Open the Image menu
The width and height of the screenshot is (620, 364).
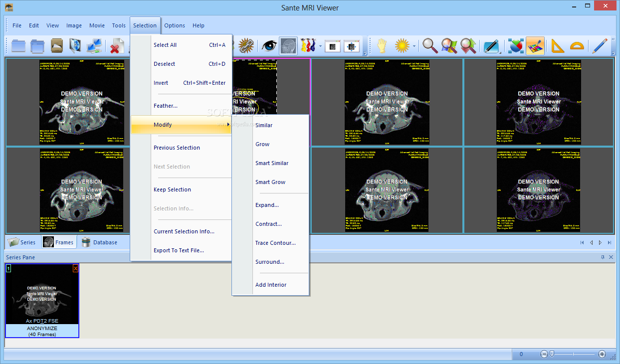(74, 25)
